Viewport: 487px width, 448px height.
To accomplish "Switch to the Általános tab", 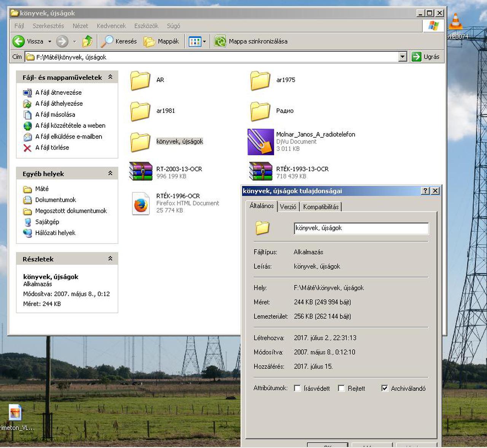I will [x=261, y=206].
